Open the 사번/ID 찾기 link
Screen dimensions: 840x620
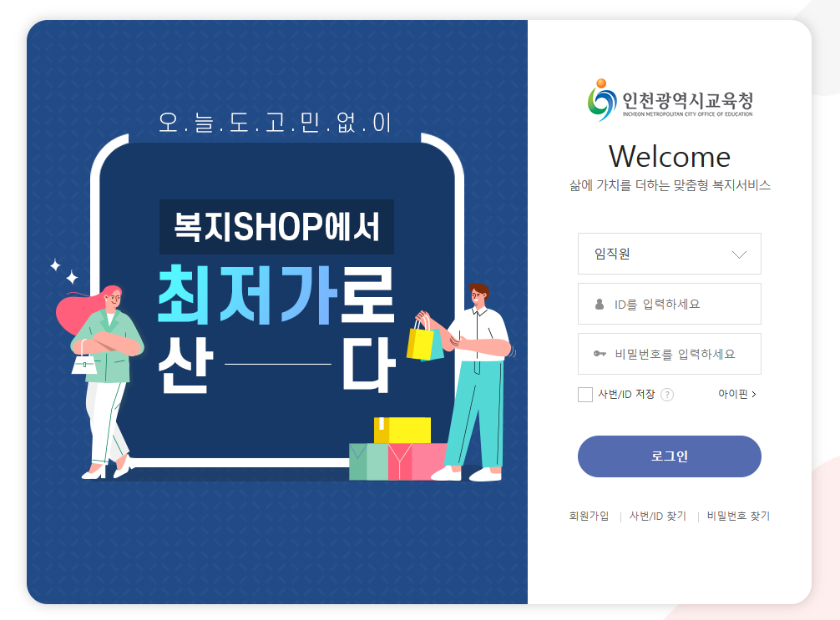658,516
